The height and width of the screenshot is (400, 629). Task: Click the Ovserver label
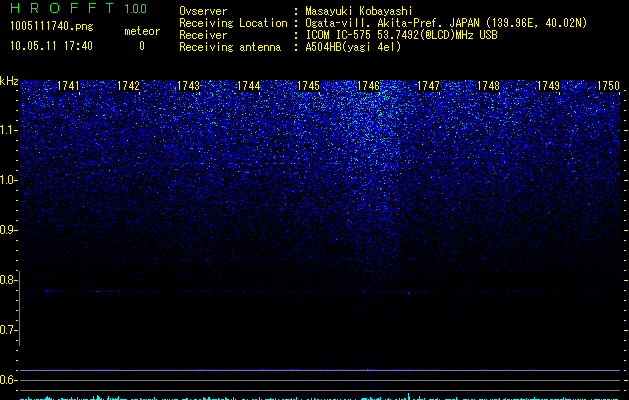203,11
